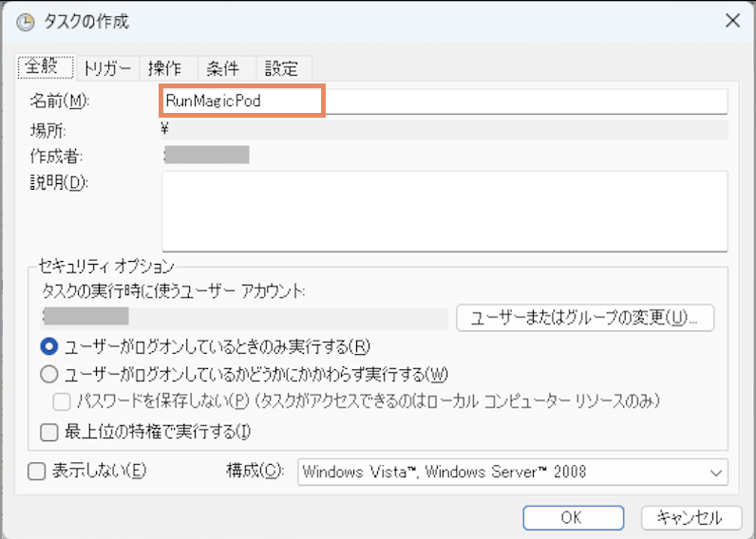Switch to the トリガー tab
This screenshot has width=756, height=539.
pyautogui.click(x=107, y=68)
